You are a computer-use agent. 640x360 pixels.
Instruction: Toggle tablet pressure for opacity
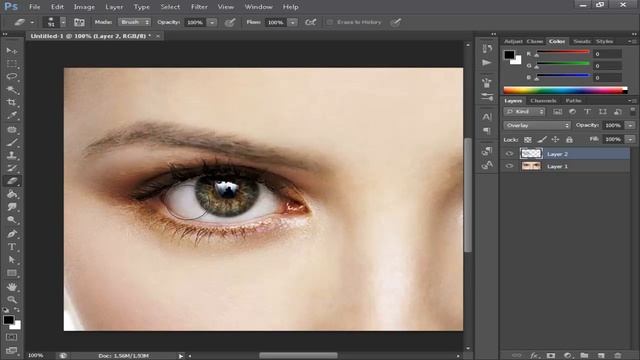[x=230, y=22]
